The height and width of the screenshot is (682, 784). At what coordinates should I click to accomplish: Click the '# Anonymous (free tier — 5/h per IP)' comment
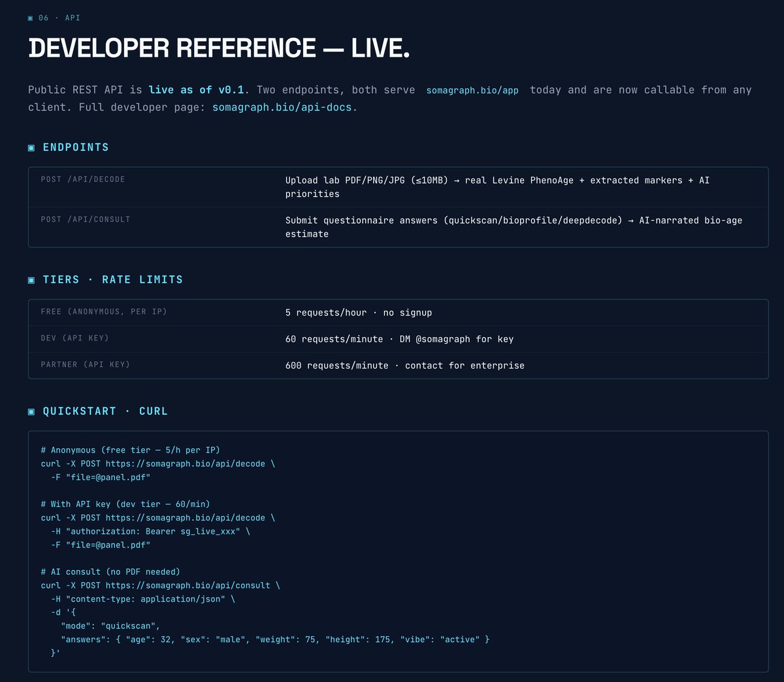(x=131, y=450)
